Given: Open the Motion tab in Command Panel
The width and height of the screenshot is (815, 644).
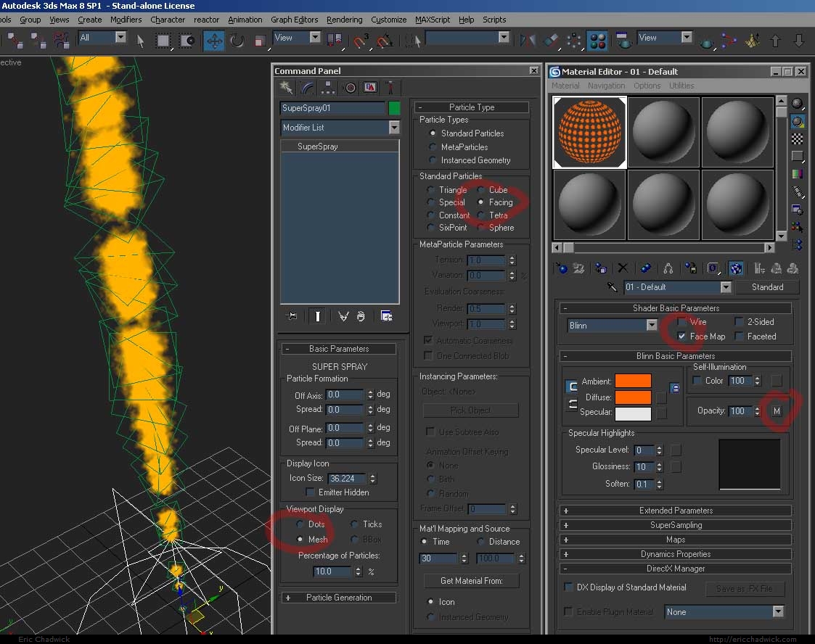Looking at the screenshot, I should 350,87.
